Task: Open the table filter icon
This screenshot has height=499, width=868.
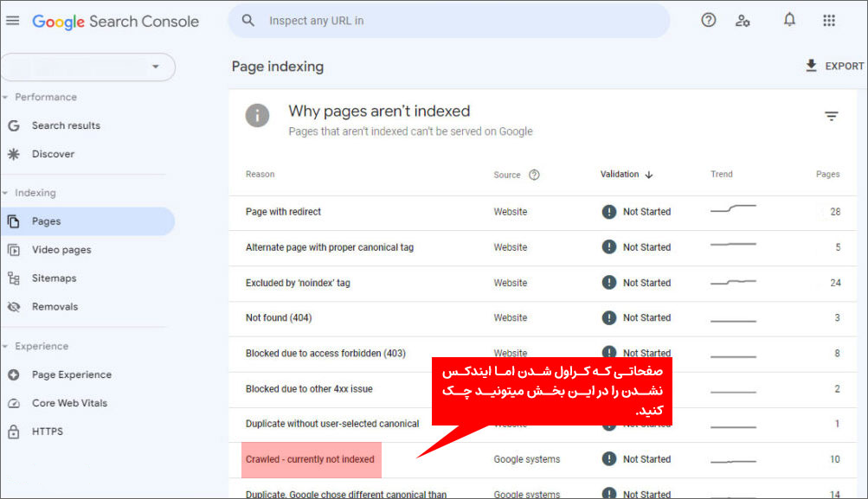Action: 831,116
